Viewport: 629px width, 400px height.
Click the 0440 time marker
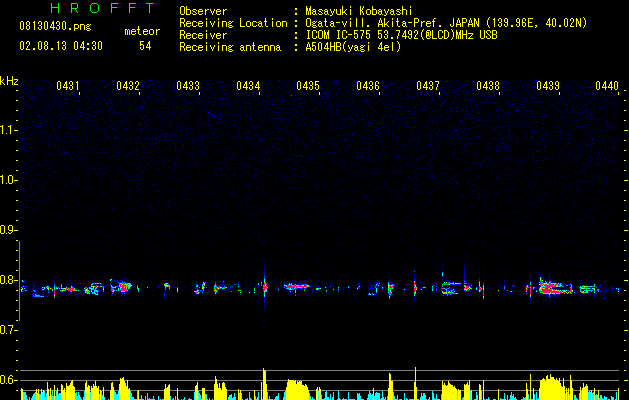(607, 85)
